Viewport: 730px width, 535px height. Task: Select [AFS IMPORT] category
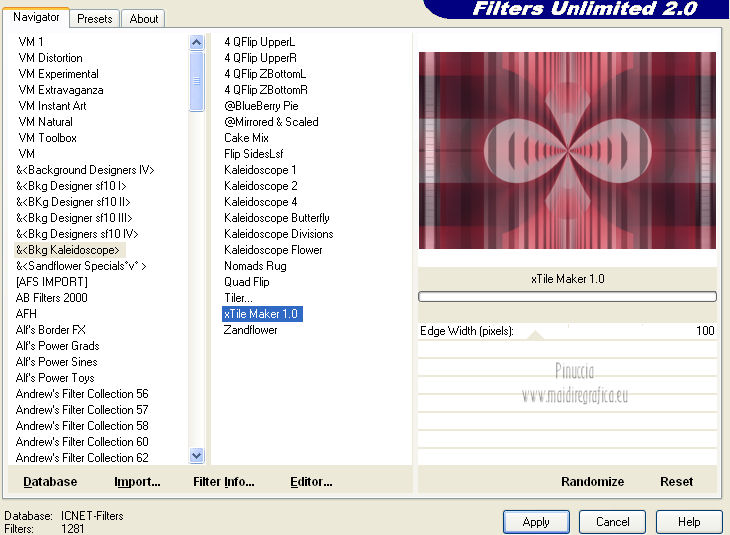(52, 282)
